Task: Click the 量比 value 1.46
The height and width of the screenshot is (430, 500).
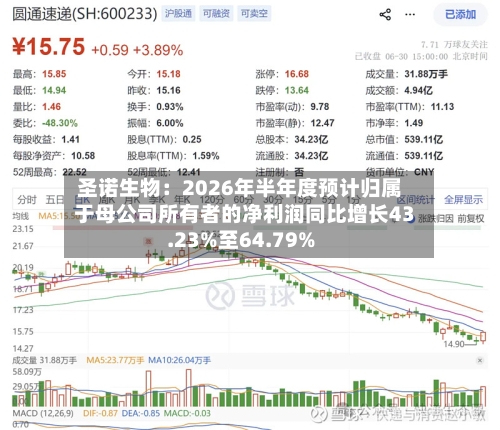Action: pos(51,107)
